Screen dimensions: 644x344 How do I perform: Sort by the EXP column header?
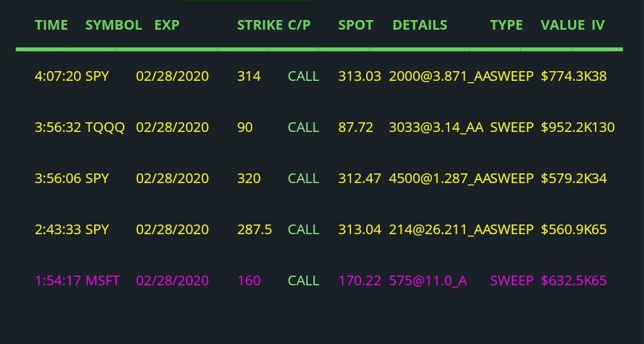click(x=167, y=25)
